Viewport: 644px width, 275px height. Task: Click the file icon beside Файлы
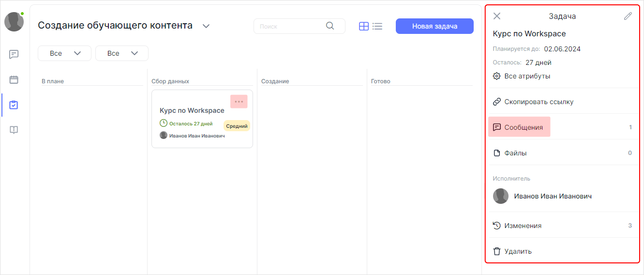[496, 153]
